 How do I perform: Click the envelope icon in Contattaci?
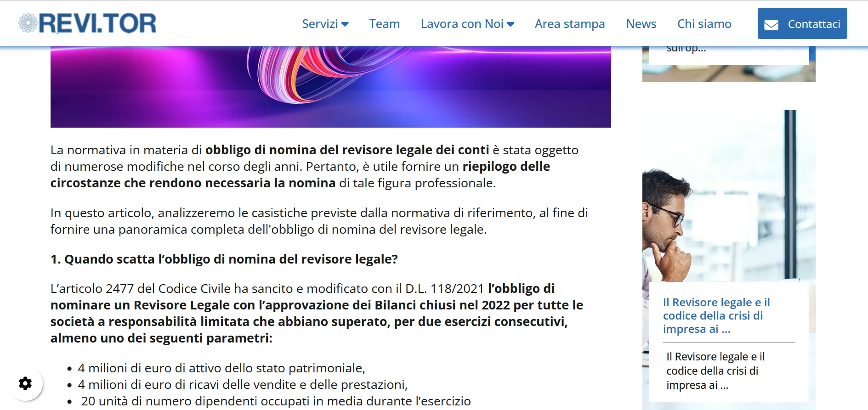pos(771,25)
